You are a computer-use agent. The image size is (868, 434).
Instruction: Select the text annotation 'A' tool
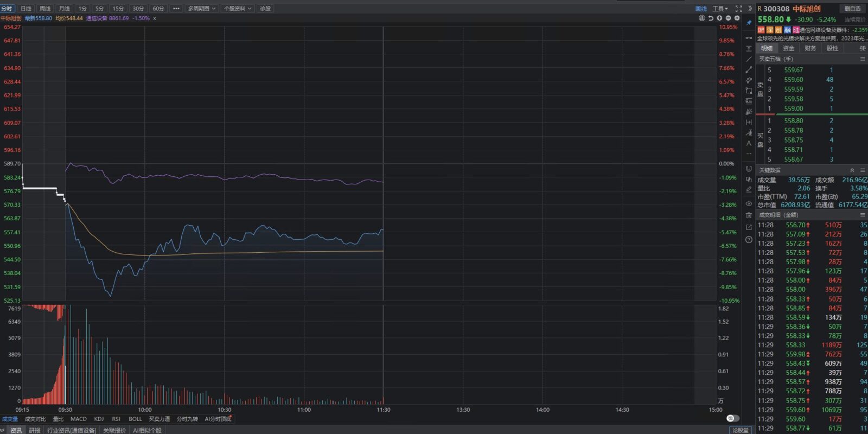(x=749, y=143)
